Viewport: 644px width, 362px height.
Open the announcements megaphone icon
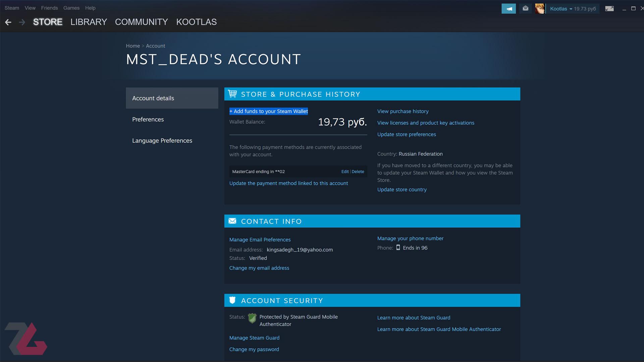point(508,9)
